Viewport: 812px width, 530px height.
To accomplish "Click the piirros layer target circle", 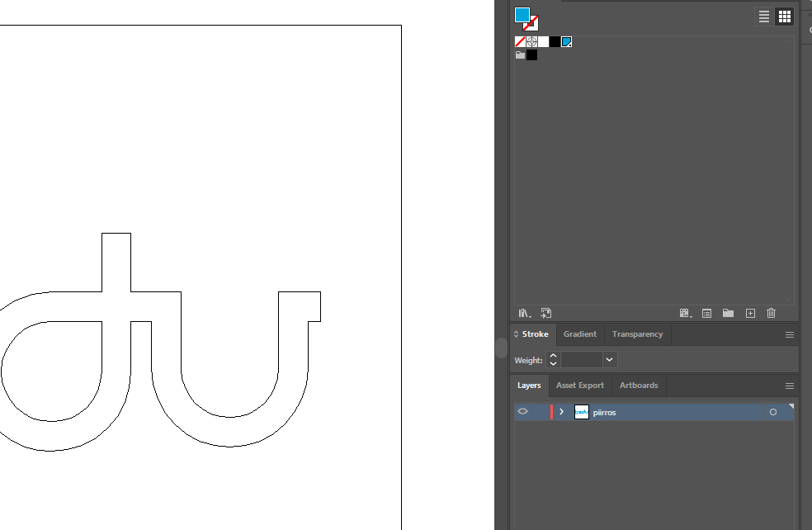I will tap(772, 412).
